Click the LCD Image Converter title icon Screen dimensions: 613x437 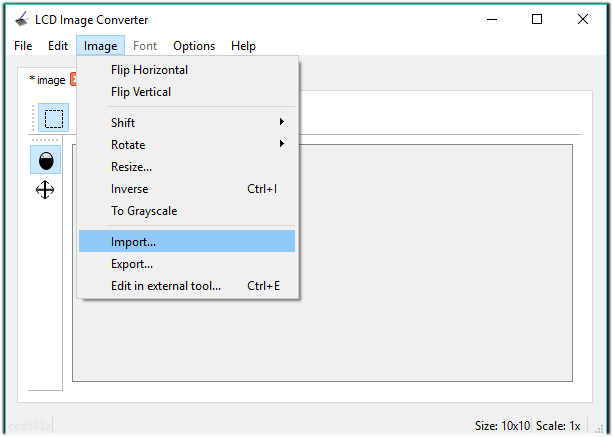click(21, 20)
